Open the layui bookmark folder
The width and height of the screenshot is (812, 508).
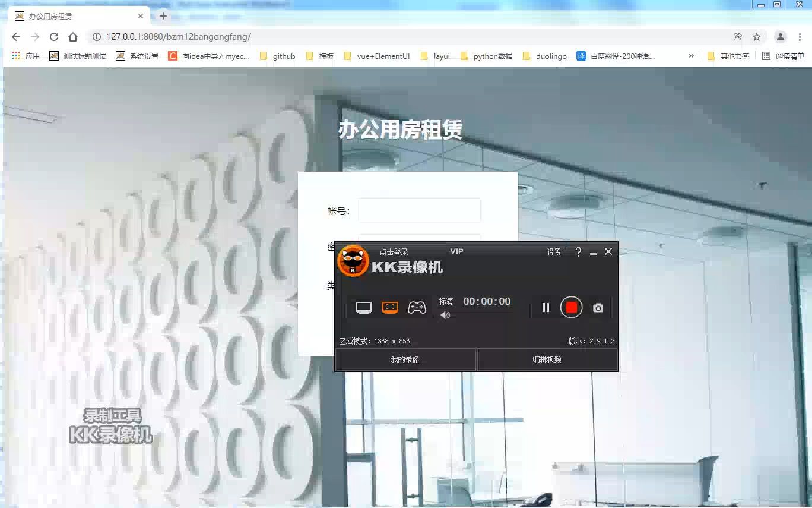pos(435,56)
